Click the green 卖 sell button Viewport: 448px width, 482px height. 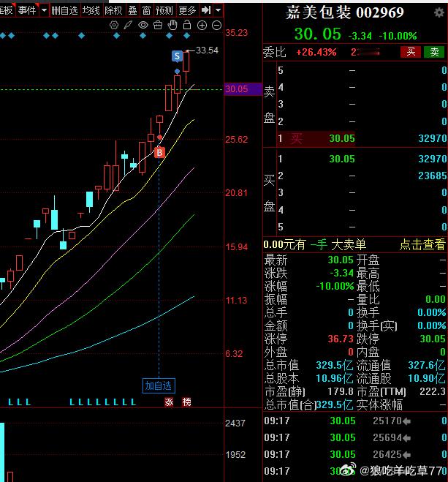pyautogui.click(x=434, y=52)
